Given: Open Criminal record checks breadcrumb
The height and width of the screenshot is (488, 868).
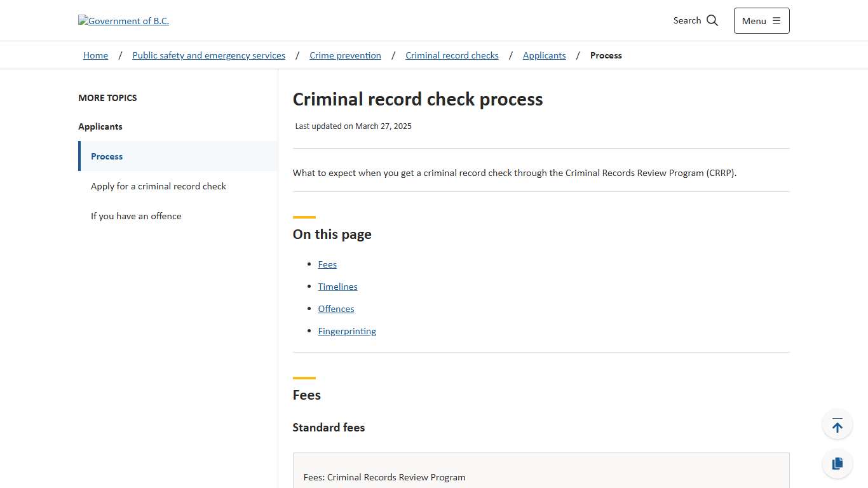Looking at the screenshot, I should [452, 55].
